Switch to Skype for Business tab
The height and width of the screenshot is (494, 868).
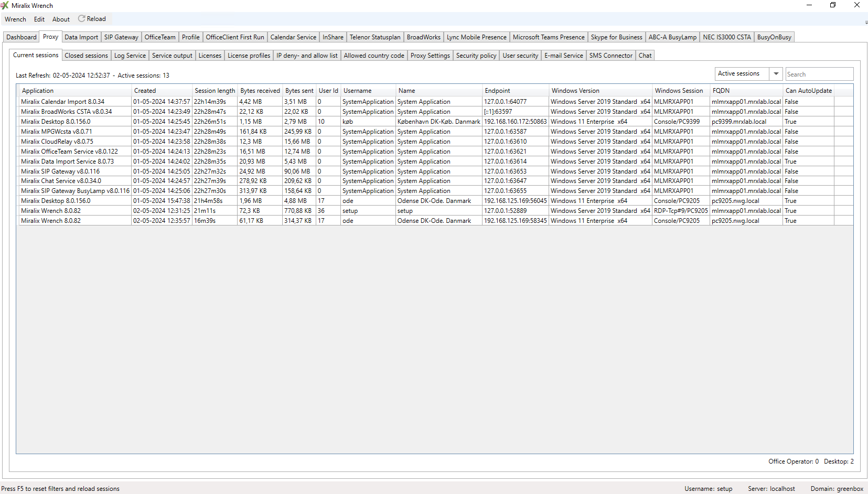pyautogui.click(x=616, y=37)
